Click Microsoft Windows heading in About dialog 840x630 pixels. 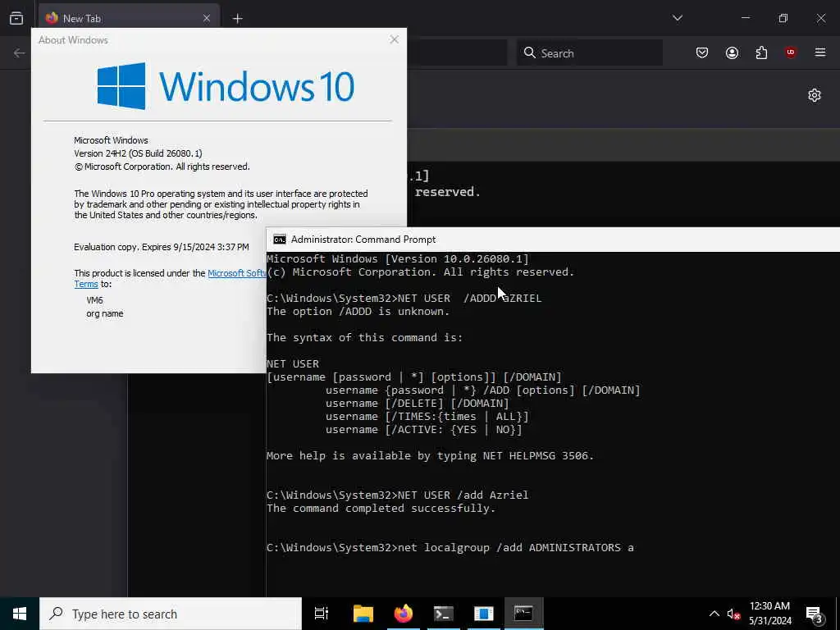point(111,140)
